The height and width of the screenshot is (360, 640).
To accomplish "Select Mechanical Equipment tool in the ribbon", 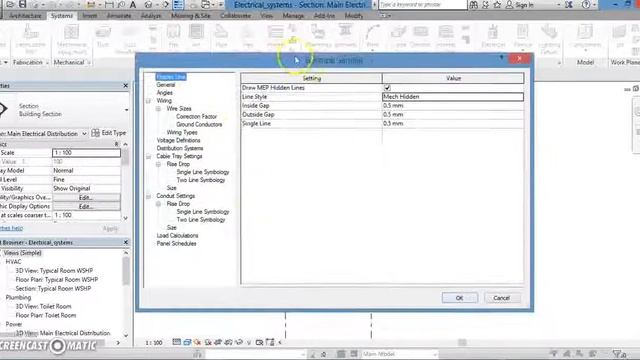I will (x=71, y=39).
